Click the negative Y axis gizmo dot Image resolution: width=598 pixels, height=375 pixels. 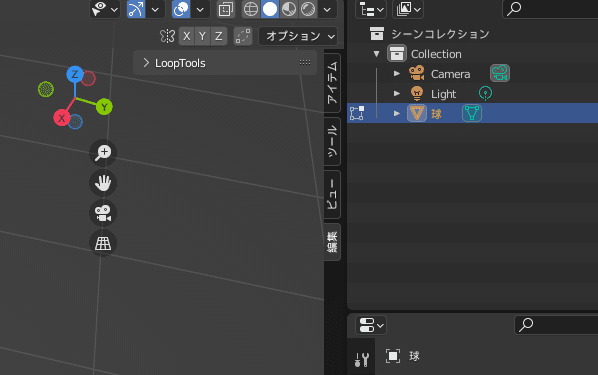tap(46, 89)
